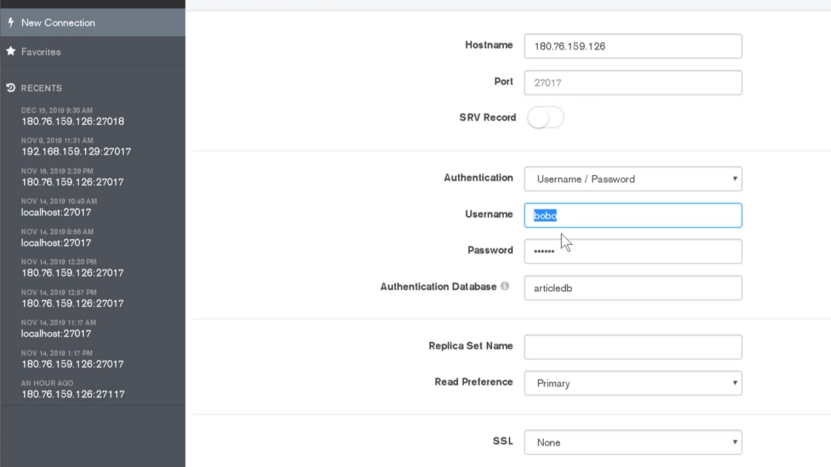Click the New Connection lightning bolt icon
The image size is (831, 467).
11,22
